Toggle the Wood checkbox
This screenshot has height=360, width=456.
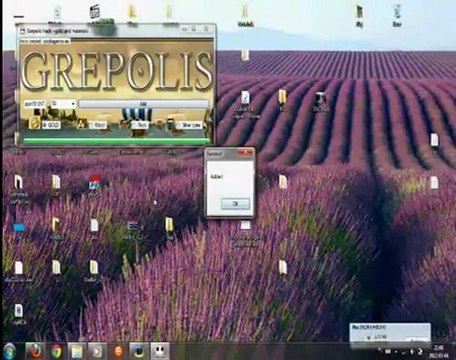pyautogui.click(x=98, y=125)
